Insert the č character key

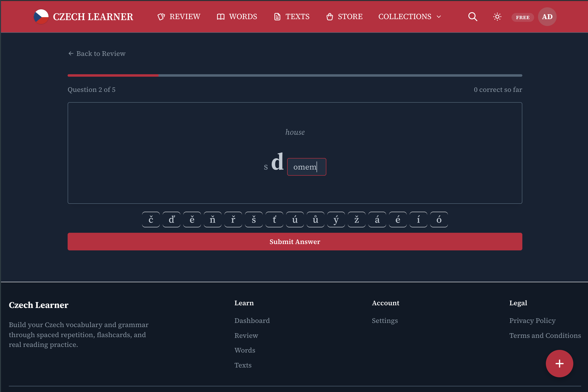[151, 220]
